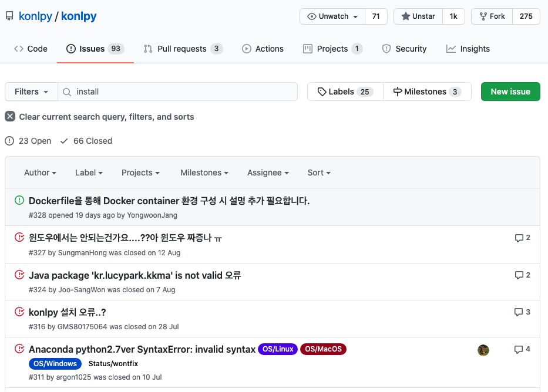Open the Insights tab
The image size is (548, 392).
468,49
